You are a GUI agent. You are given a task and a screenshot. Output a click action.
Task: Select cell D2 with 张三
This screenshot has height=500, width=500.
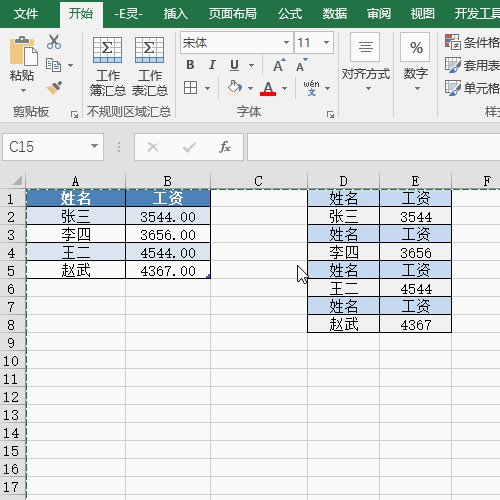click(x=344, y=217)
